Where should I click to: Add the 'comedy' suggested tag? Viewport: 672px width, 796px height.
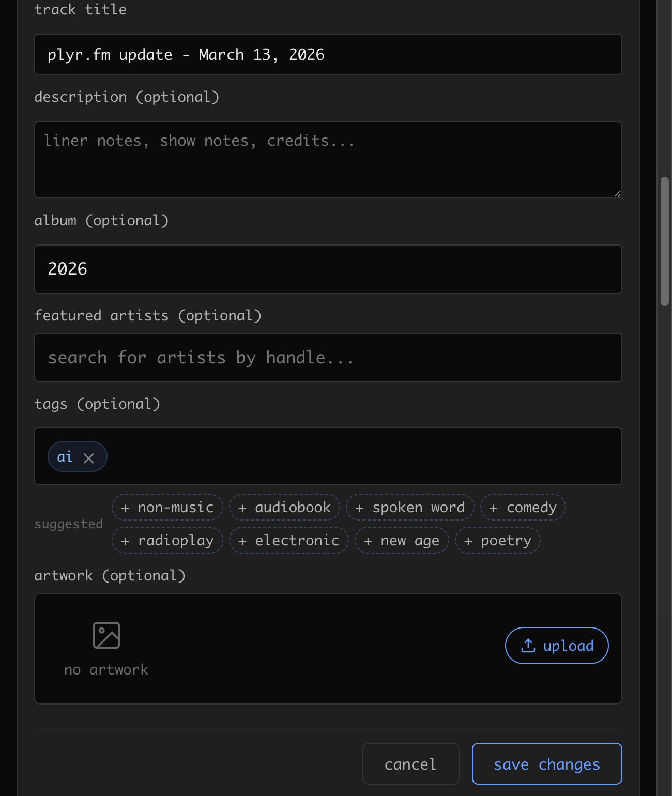[522, 507]
